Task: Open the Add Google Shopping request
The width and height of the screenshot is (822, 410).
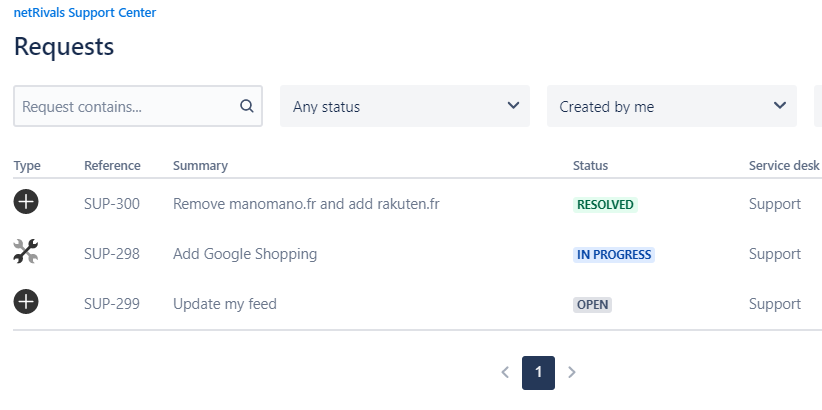Action: click(x=245, y=254)
